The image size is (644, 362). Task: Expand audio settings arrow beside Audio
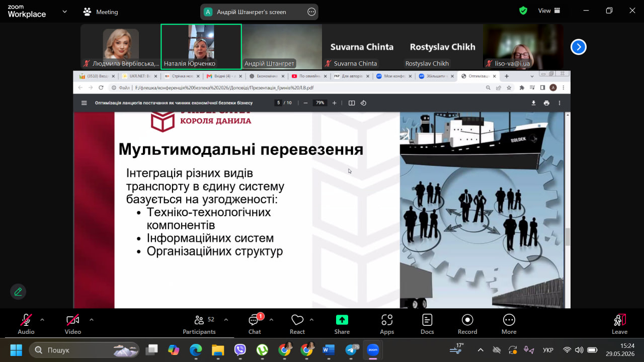point(42,319)
